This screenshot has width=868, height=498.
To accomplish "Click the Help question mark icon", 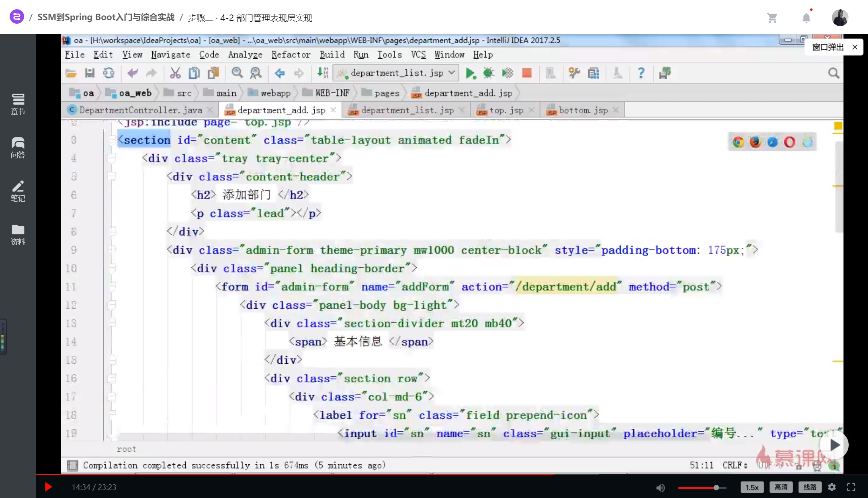I will click(641, 73).
